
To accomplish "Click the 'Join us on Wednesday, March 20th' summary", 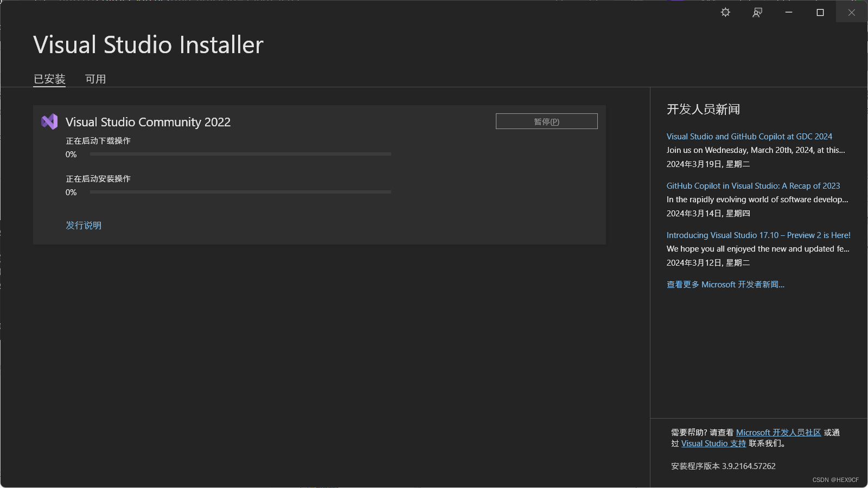I will tap(756, 150).
